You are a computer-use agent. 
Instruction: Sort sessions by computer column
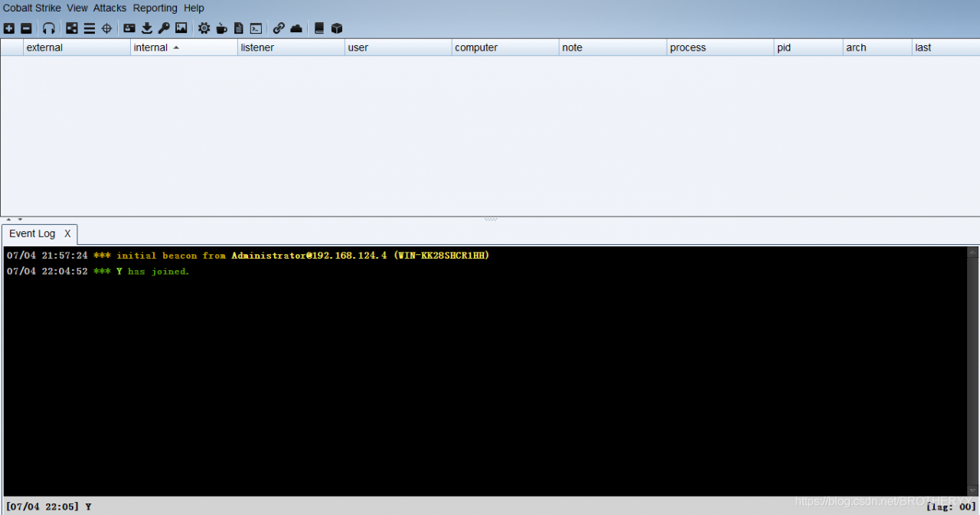coord(505,47)
